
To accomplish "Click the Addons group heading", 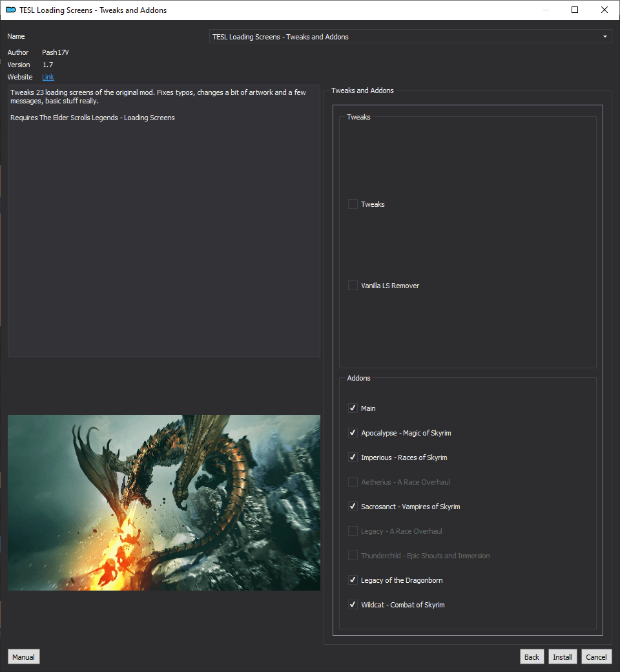I will point(358,378).
